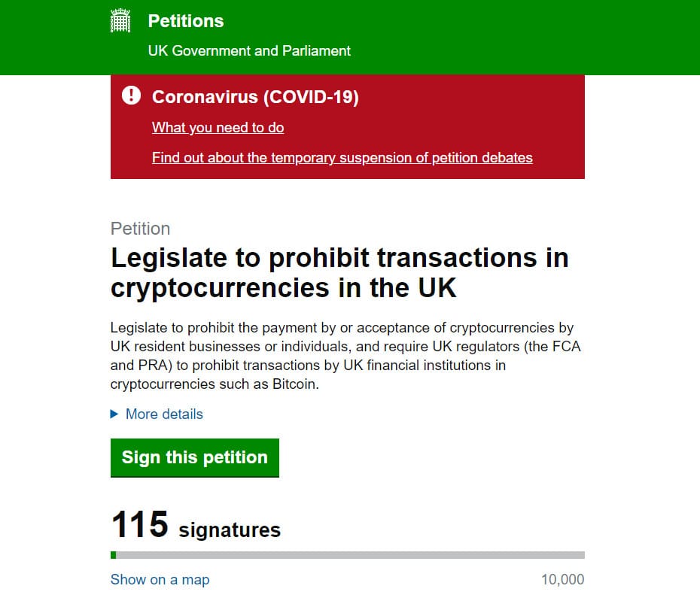Image resolution: width=700 pixels, height=613 pixels.
Task: Click the More details disclosure triangle
Action: pos(114,414)
